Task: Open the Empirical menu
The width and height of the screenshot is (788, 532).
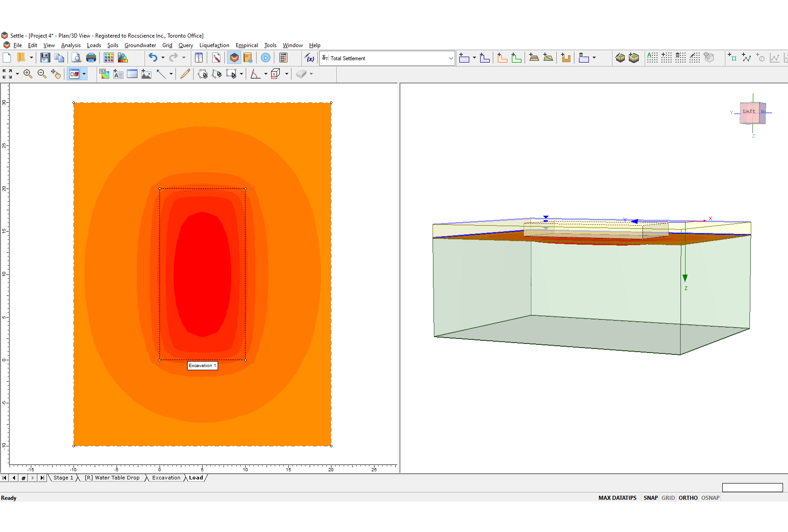Action: tap(247, 45)
